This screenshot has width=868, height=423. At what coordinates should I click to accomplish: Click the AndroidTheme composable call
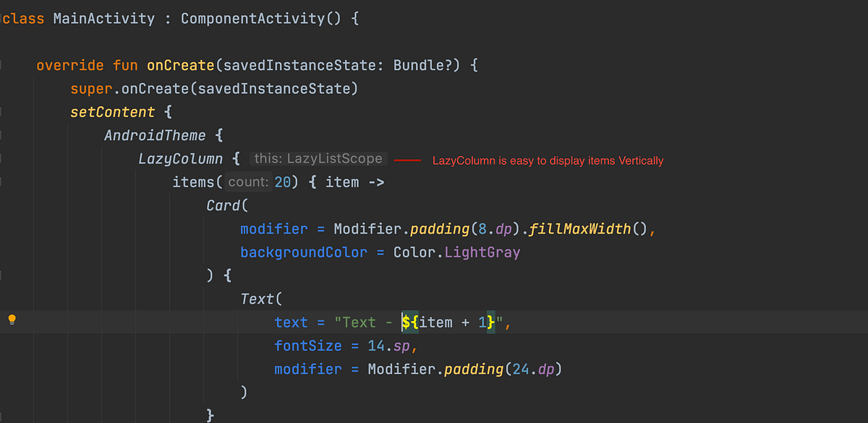click(x=155, y=135)
